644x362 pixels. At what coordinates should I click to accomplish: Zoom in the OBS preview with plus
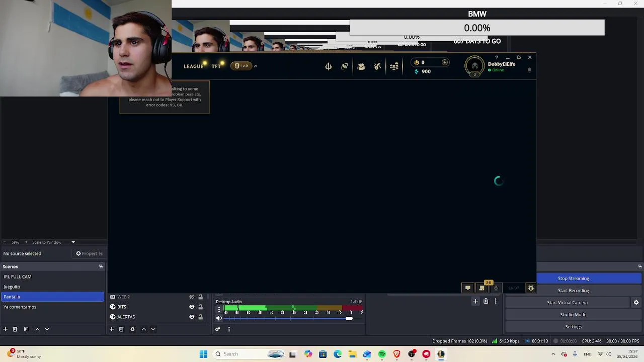click(x=26, y=242)
